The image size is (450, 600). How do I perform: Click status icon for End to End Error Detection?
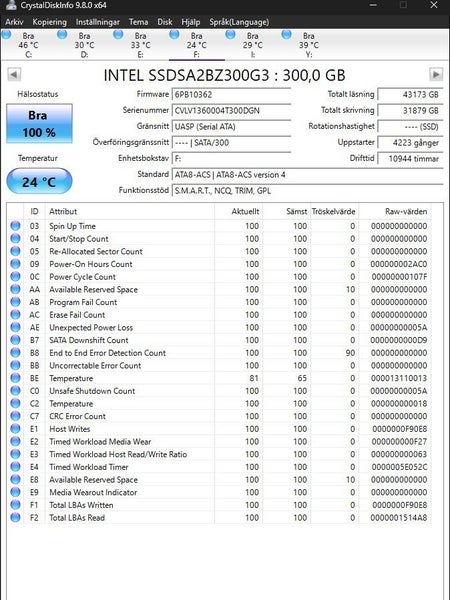pyautogui.click(x=15, y=352)
